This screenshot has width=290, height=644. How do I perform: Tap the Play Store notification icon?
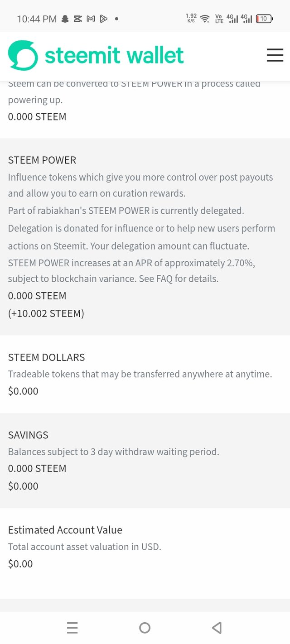[x=104, y=19]
